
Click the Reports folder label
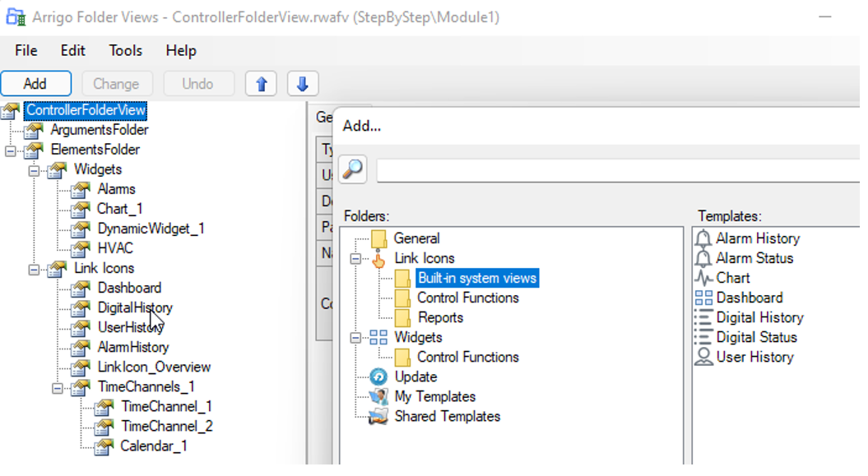pyautogui.click(x=440, y=318)
